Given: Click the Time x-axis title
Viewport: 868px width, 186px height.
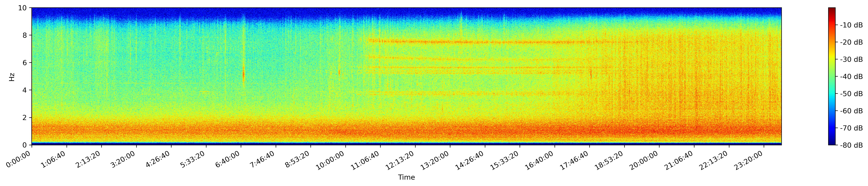Looking at the screenshot, I should click(406, 178).
